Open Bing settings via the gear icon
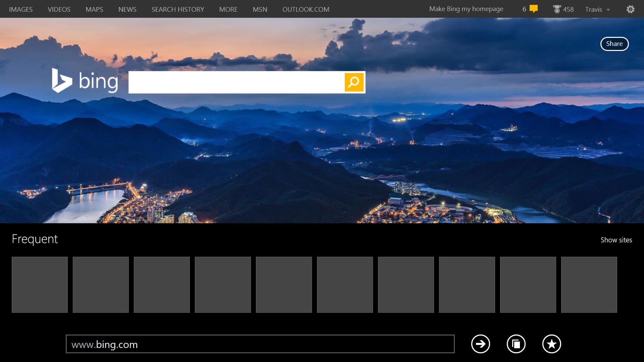Image resolution: width=644 pixels, height=362 pixels. pos(631,9)
